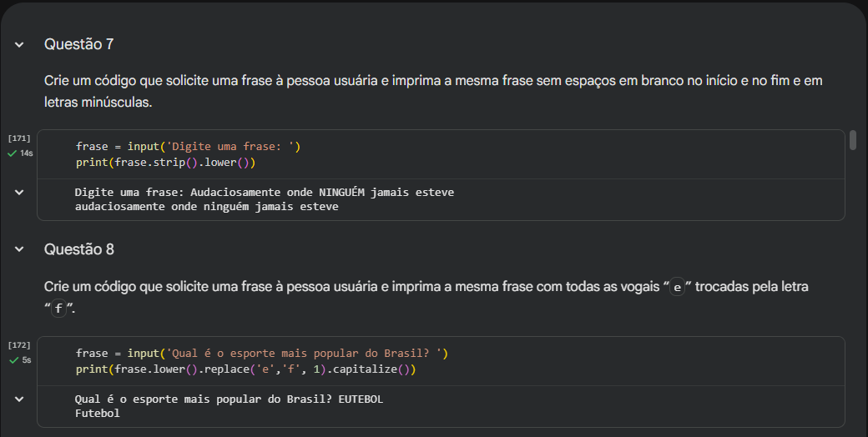Click output text 'Futebol'

98,413
